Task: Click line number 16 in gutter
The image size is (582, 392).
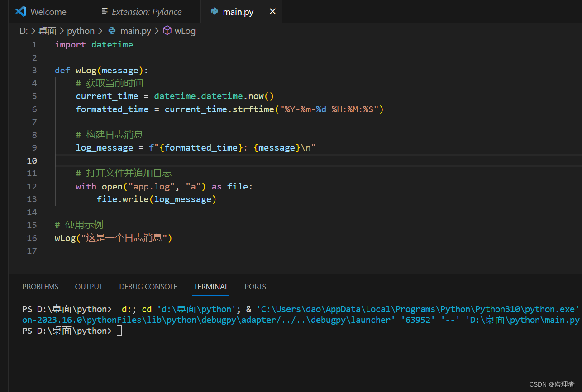Action: click(32, 238)
